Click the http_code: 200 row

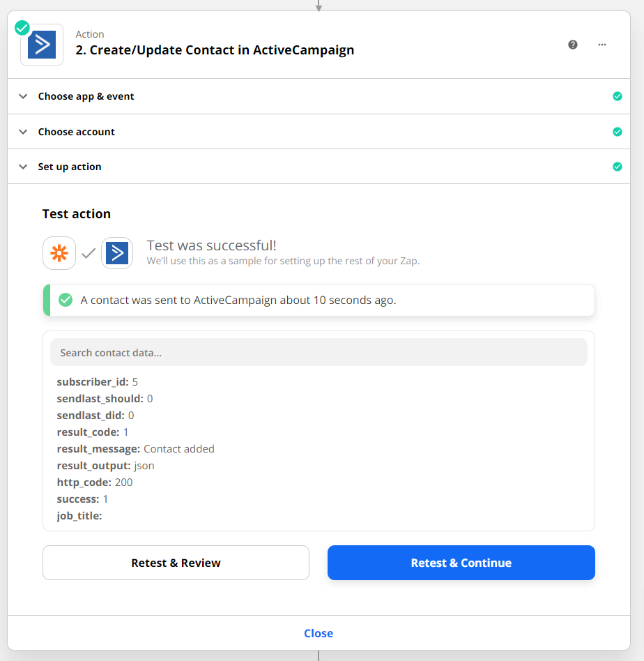pos(95,483)
